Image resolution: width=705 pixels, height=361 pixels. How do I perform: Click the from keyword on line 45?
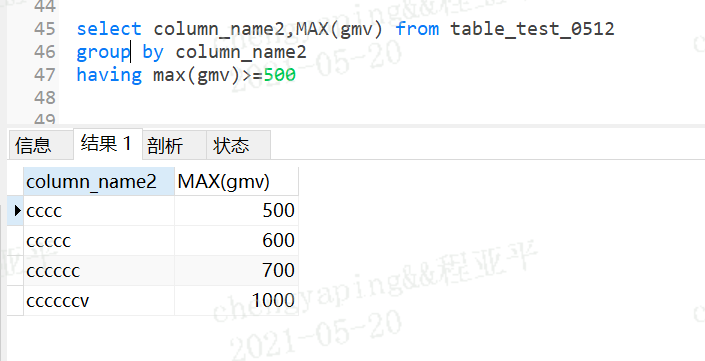[x=417, y=29]
